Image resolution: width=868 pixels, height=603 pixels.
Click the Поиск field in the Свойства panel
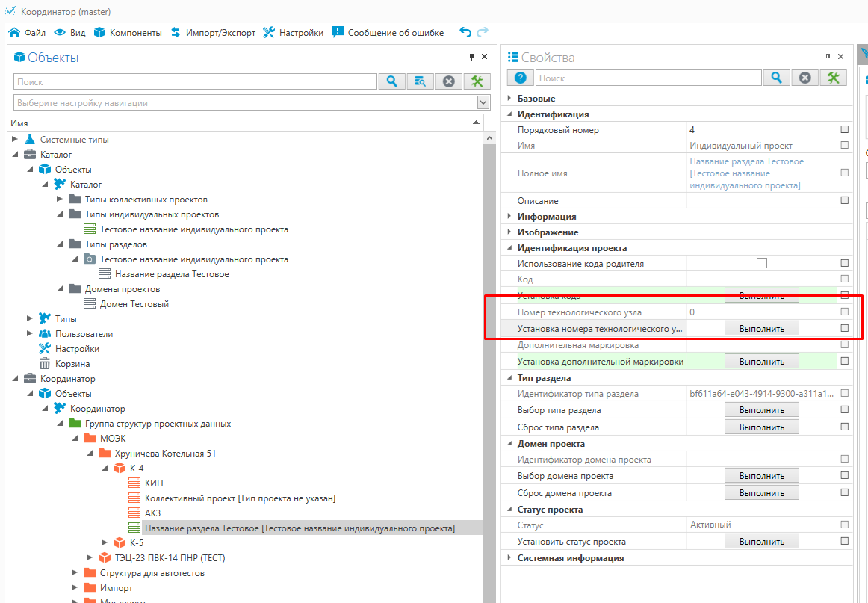pyautogui.click(x=648, y=78)
